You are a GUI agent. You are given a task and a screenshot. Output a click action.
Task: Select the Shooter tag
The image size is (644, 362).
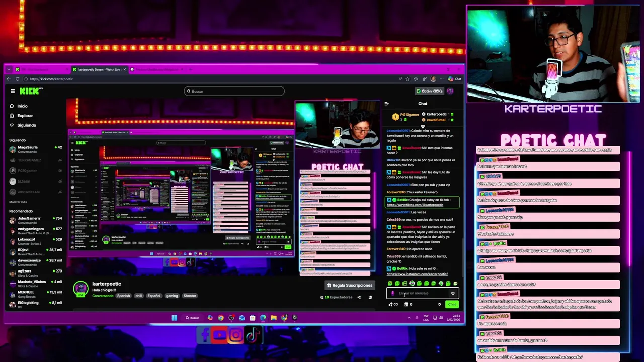pyautogui.click(x=190, y=296)
